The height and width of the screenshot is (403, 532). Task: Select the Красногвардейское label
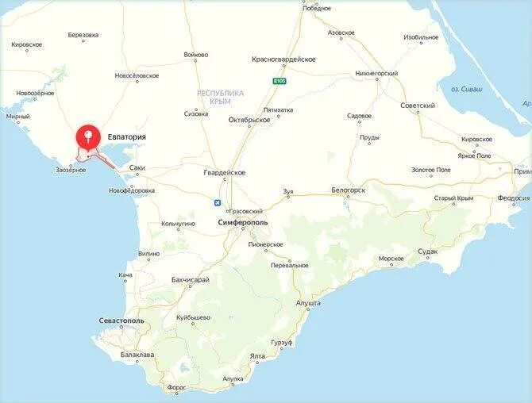coord(283,59)
